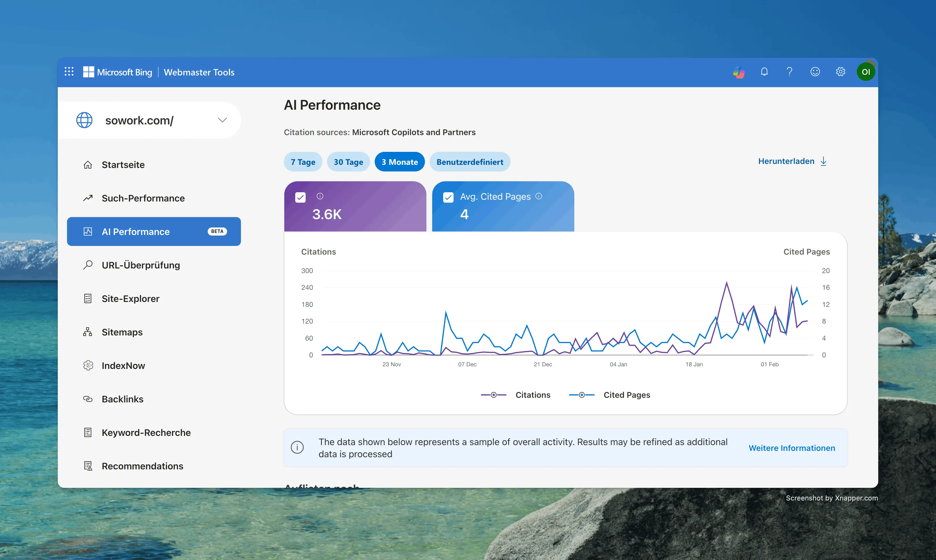The width and height of the screenshot is (936, 560).
Task: Toggle the Avg. Cited Pages checkbox
Action: click(x=448, y=197)
